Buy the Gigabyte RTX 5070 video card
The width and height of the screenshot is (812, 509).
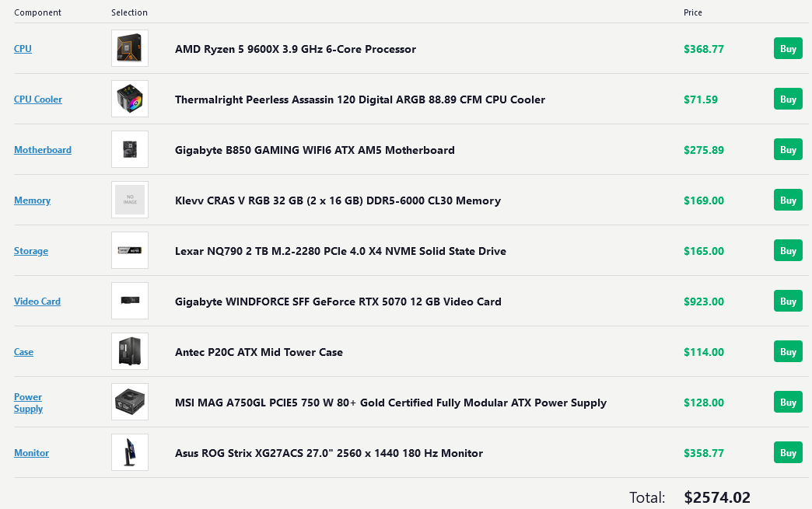(788, 301)
